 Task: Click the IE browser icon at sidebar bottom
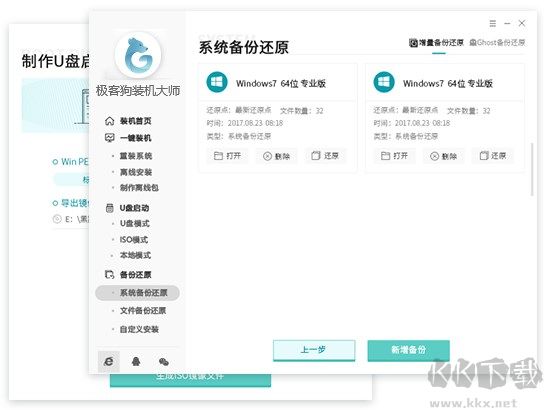coord(109,361)
